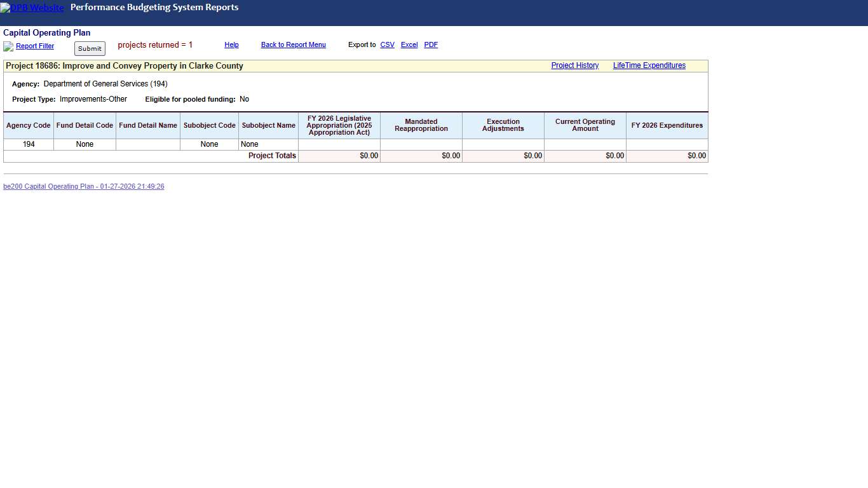View the Project History
The height and width of the screenshot is (488, 868).
[x=574, y=65]
